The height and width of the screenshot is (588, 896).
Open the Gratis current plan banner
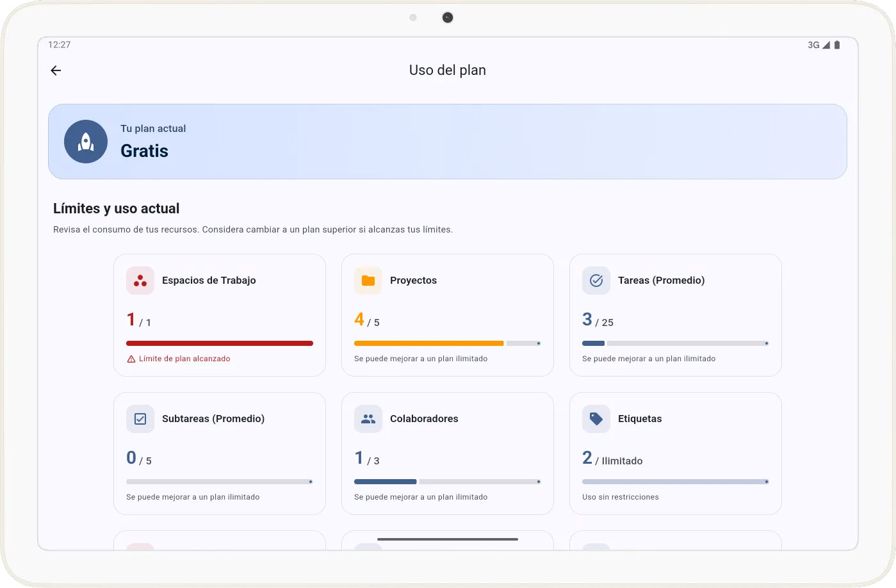click(448, 142)
